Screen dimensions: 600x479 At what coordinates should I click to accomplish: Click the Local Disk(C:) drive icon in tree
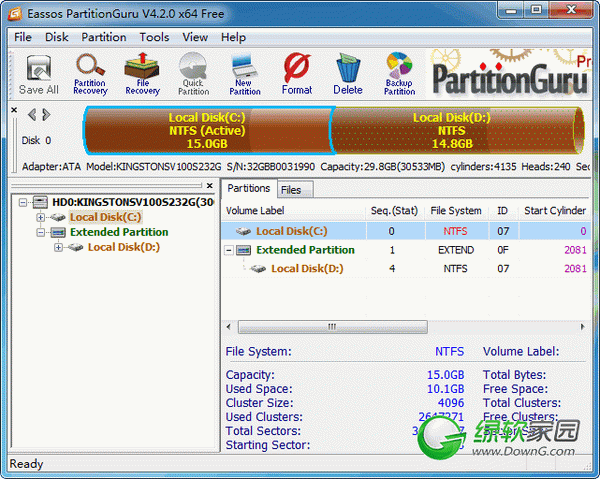[58, 217]
